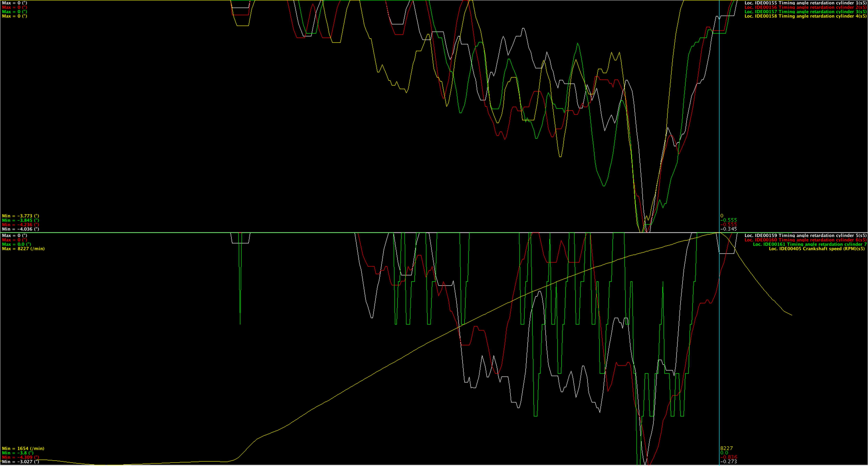868x466 pixels.
Task: Pick the yellow IDE00158 cylinder 4 legend
Action: tap(805, 16)
